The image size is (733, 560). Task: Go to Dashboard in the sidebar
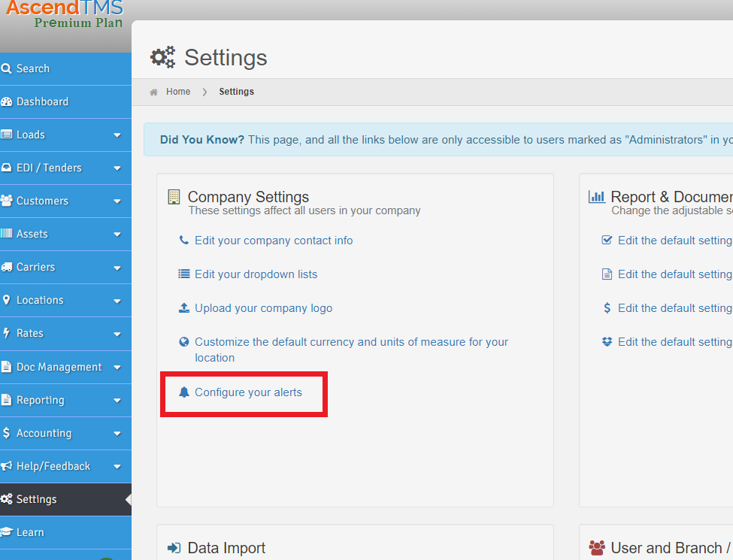point(65,102)
